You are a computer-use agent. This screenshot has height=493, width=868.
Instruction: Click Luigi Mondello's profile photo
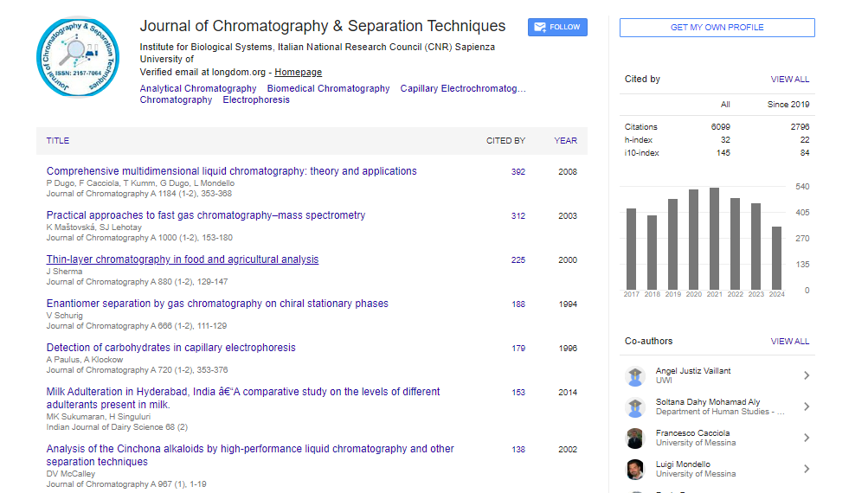[x=636, y=470]
